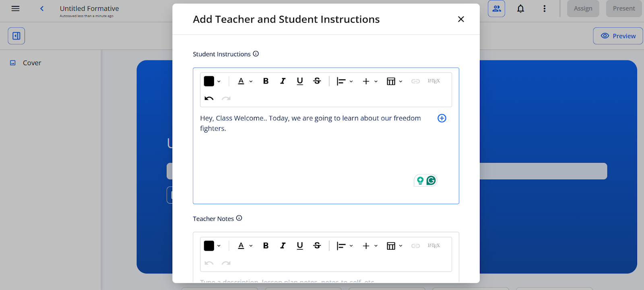Click the Teacher Notes info icon

239,218
